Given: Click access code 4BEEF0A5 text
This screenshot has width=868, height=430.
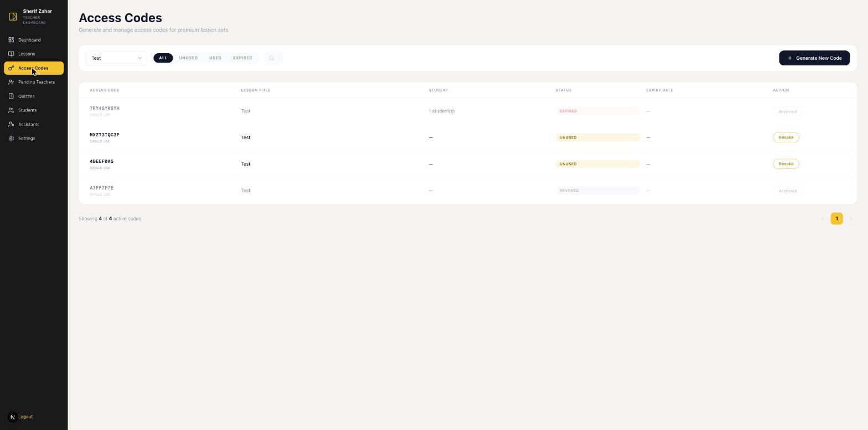Looking at the screenshot, I should click(101, 162).
